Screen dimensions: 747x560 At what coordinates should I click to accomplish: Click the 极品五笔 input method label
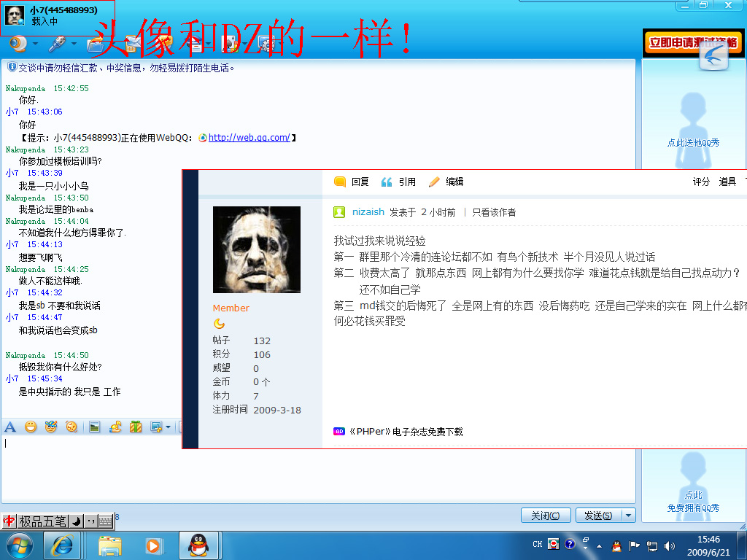[42, 522]
